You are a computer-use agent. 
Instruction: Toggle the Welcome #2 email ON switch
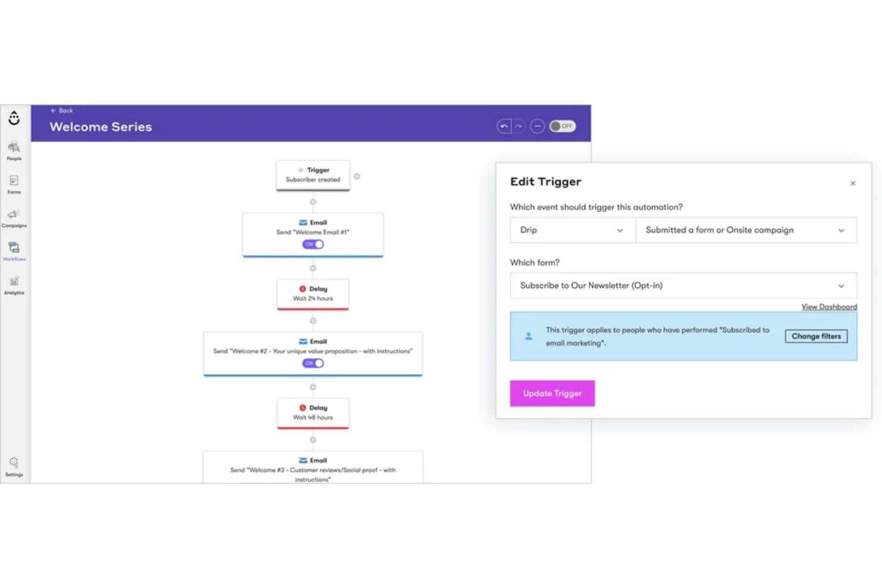[x=313, y=363]
